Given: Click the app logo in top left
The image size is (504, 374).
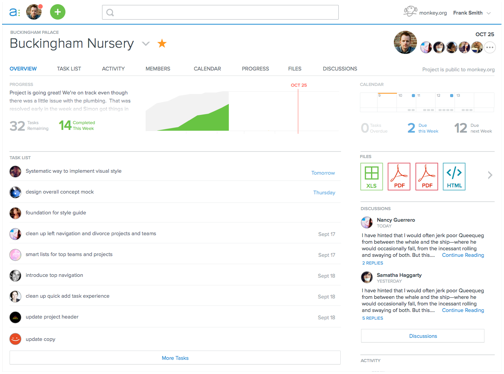Looking at the screenshot, I should tap(14, 12).
